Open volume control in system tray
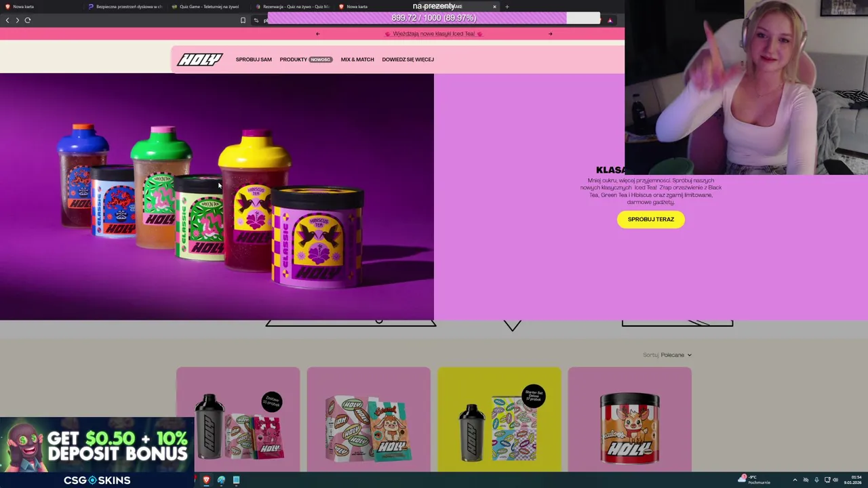The image size is (868, 488). pos(835,480)
